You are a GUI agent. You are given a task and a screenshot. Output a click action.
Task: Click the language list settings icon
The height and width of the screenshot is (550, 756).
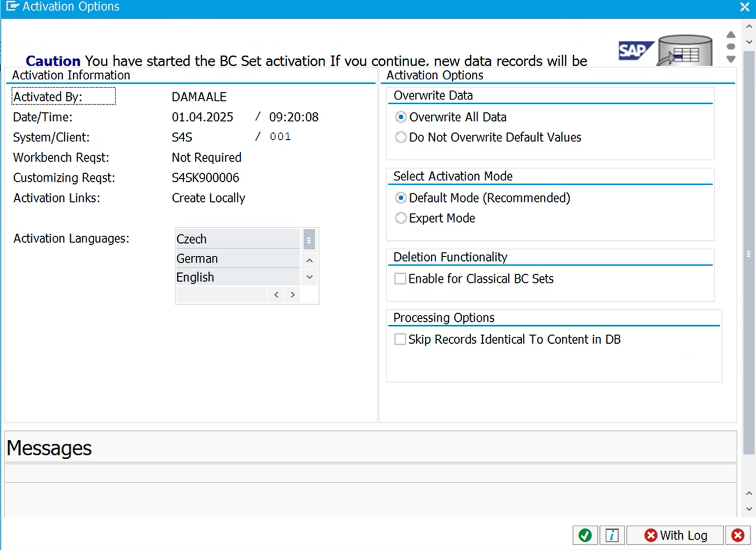tap(308, 239)
